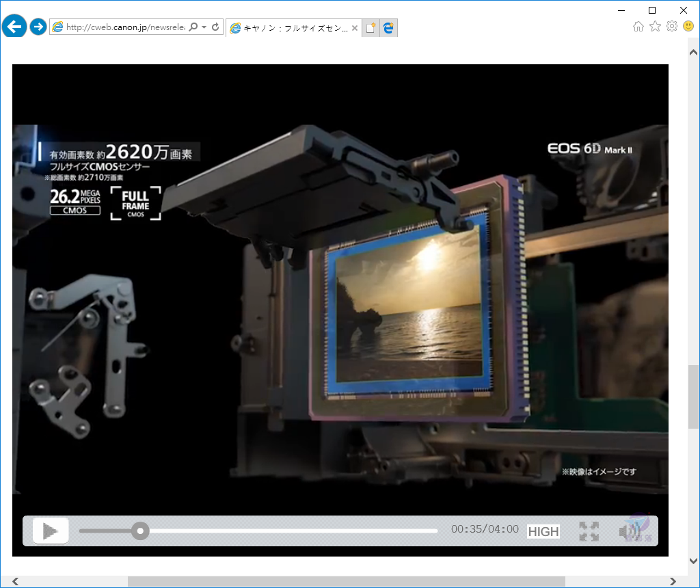
Task: Send feedback with the smiley icon
Action: click(688, 27)
